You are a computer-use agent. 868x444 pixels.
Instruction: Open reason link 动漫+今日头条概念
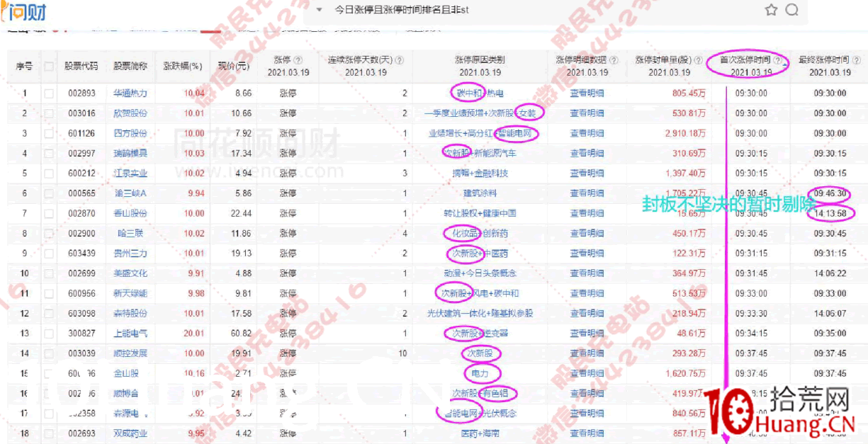[480, 273]
